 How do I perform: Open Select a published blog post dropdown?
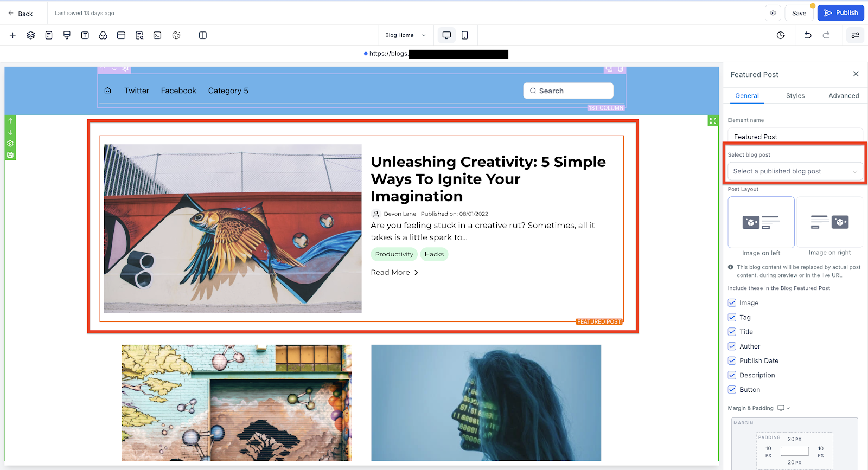pyautogui.click(x=795, y=171)
